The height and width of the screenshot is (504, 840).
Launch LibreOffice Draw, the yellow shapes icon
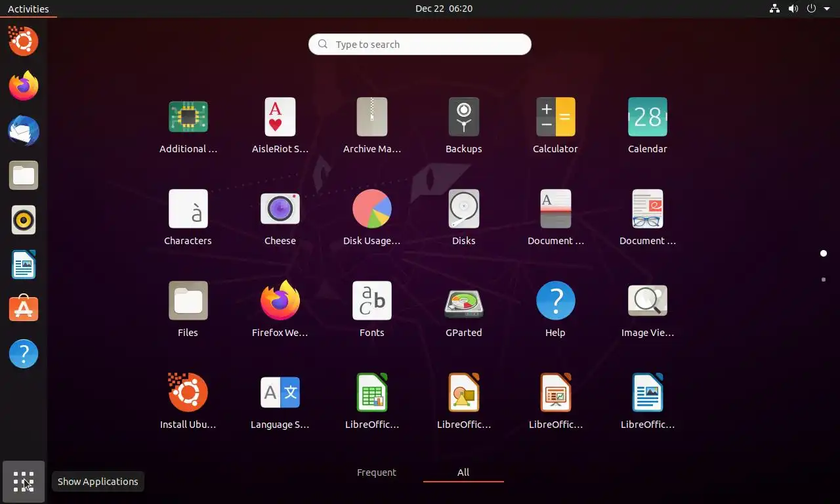(464, 393)
